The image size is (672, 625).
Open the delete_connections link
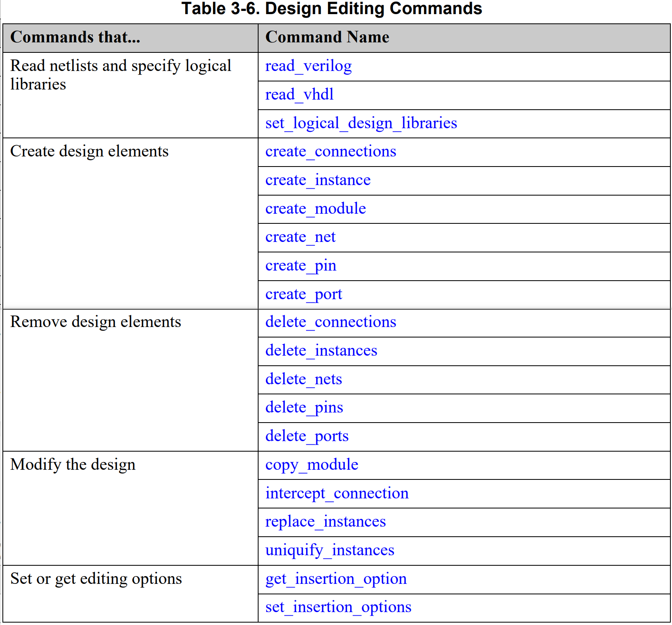(331, 322)
